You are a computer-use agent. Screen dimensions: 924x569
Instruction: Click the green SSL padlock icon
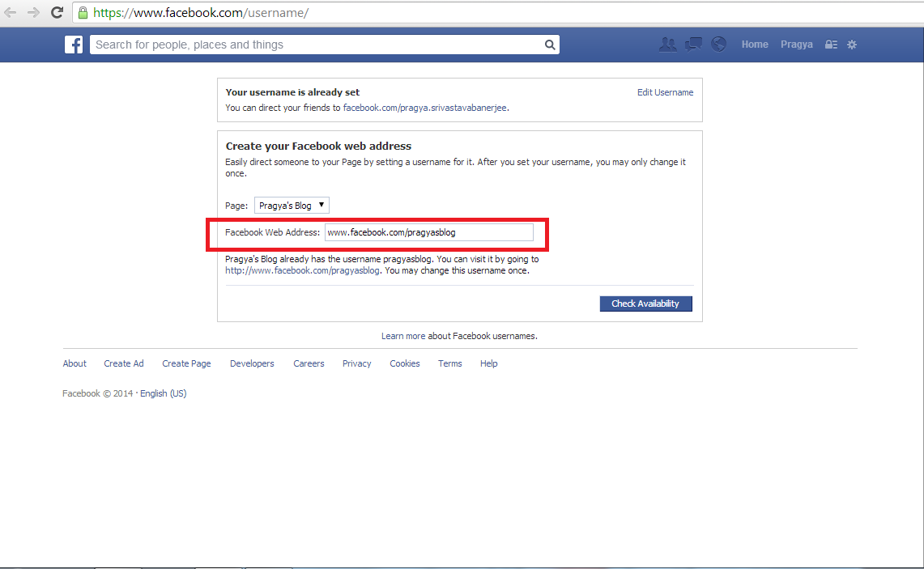pyautogui.click(x=83, y=12)
